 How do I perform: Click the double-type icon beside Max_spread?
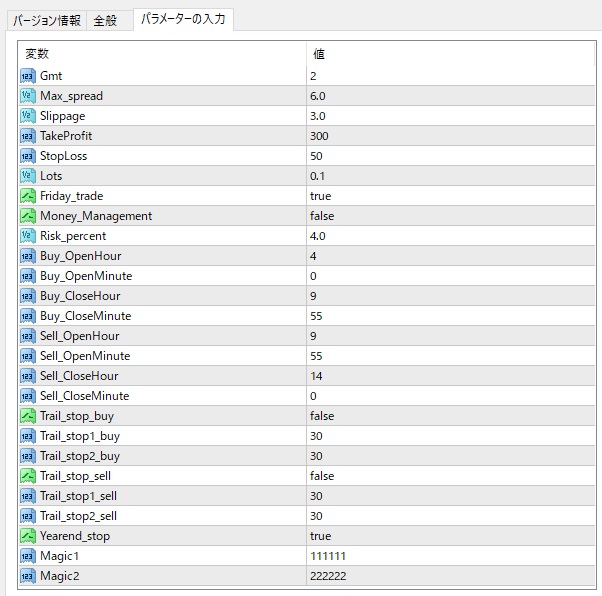pyautogui.click(x=28, y=96)
